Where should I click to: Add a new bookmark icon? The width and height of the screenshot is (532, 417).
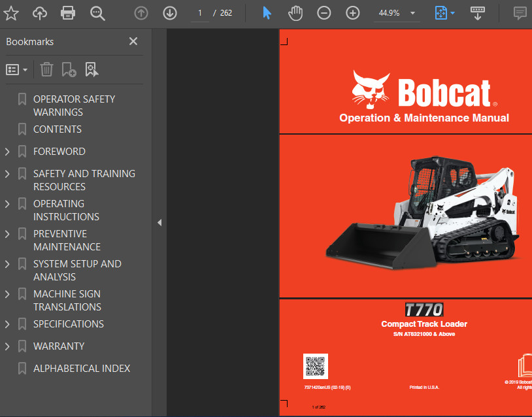click(x=69, y=69)
